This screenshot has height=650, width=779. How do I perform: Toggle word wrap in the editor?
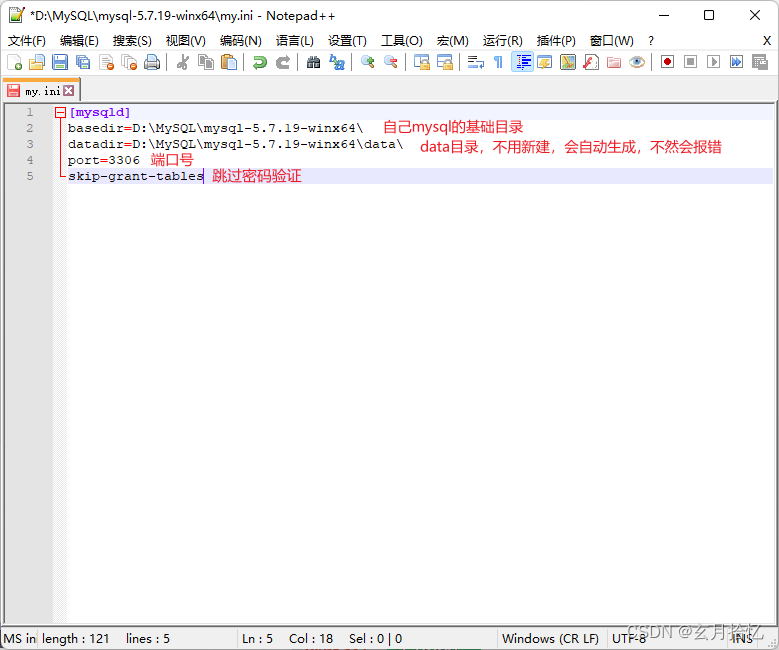point(475,62)
